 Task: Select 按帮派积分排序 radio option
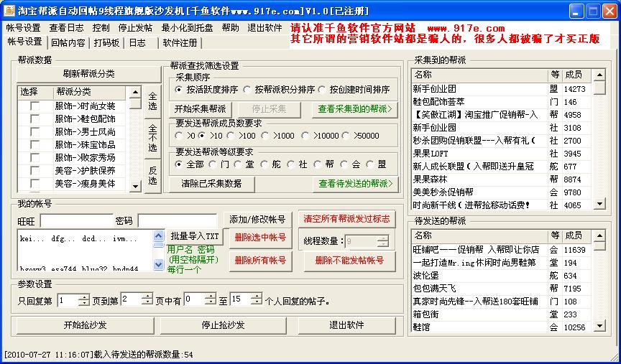(x=248, y=90)
